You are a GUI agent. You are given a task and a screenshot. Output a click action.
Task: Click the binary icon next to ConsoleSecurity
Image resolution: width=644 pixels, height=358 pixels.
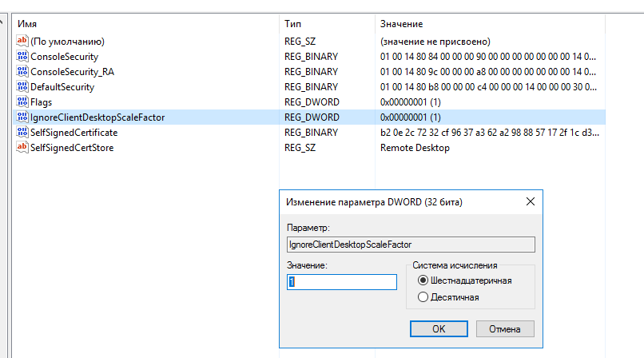22,56
